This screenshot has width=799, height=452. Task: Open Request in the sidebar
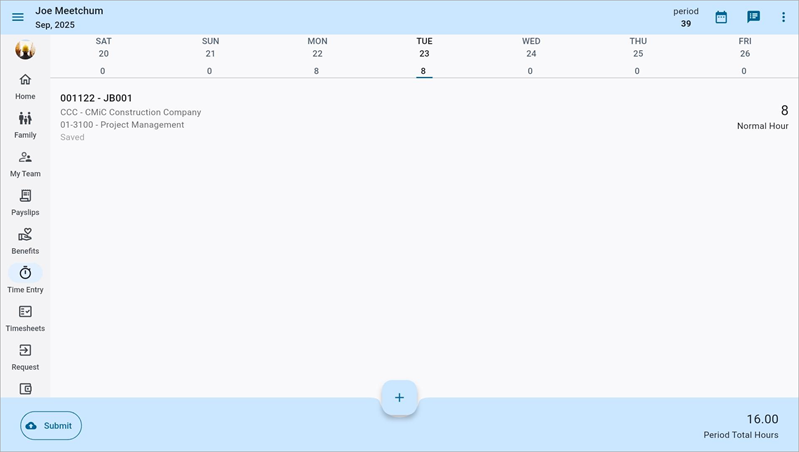point(25,358)
